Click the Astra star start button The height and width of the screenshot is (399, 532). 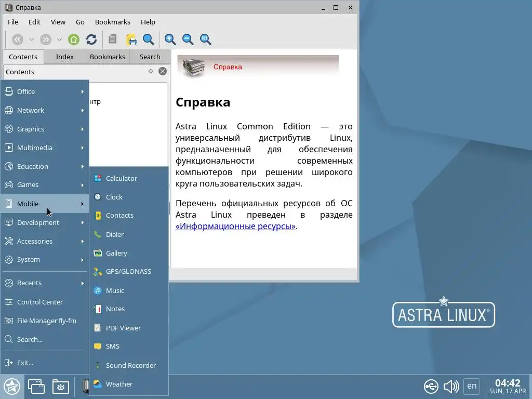(x=12, y=387)
